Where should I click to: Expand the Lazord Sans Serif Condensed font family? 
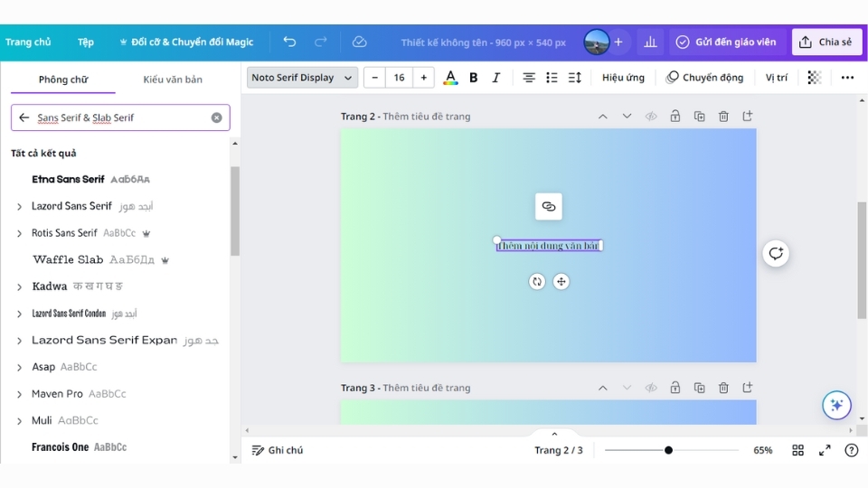point(19,314)
